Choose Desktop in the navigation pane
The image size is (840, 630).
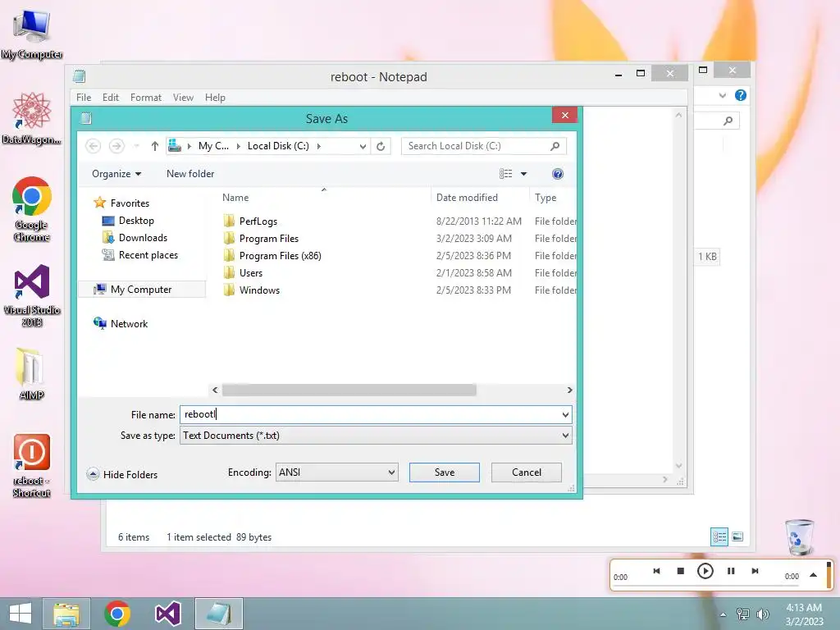point(136,220)
